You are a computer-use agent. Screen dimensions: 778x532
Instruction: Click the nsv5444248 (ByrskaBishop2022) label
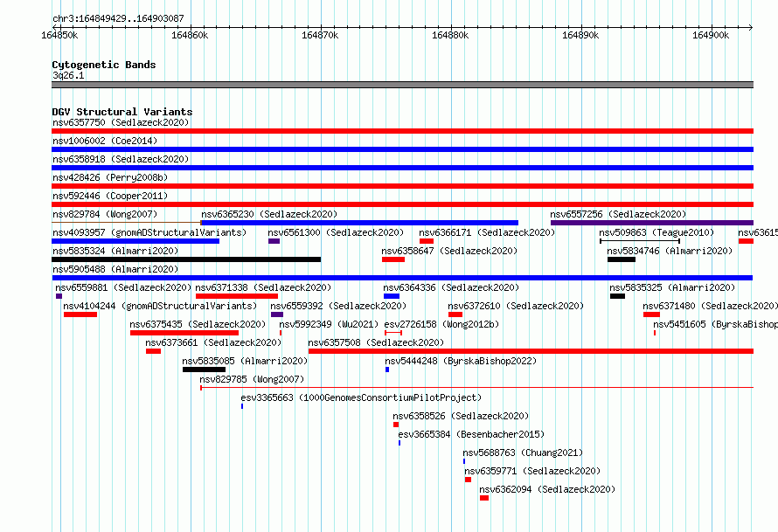pos(461,361)
